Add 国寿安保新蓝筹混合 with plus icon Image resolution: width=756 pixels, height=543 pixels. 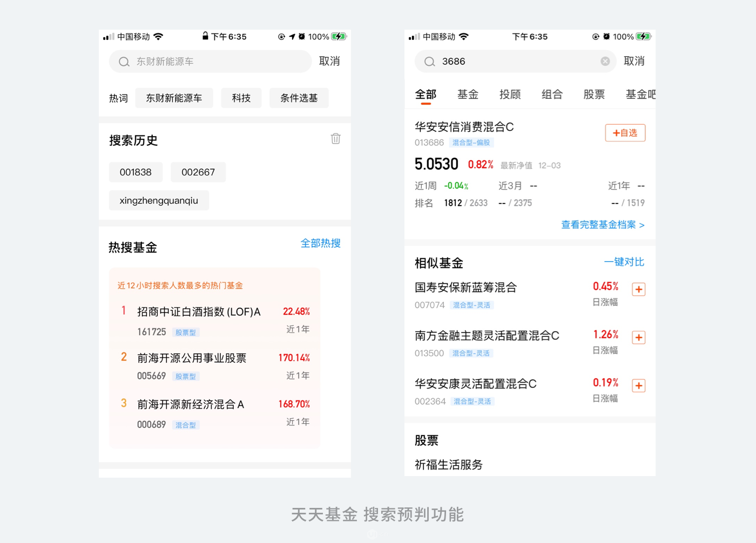(x=638, y=289)
